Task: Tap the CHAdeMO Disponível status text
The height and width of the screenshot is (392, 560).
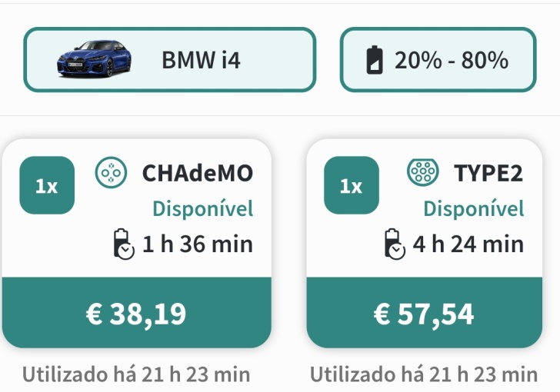Action: (x=203, y=208)
